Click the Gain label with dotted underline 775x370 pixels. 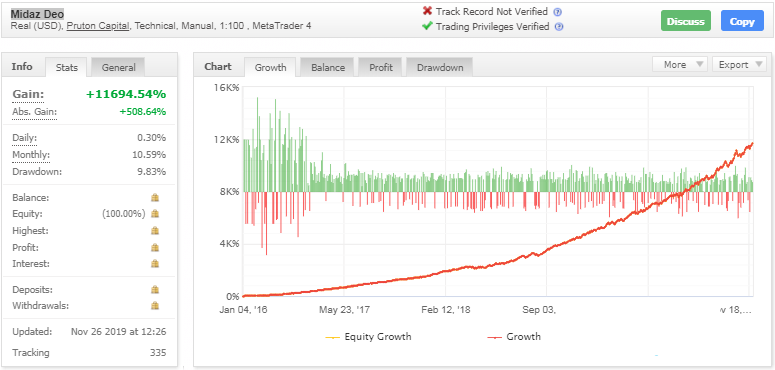(x=28, y=94)
